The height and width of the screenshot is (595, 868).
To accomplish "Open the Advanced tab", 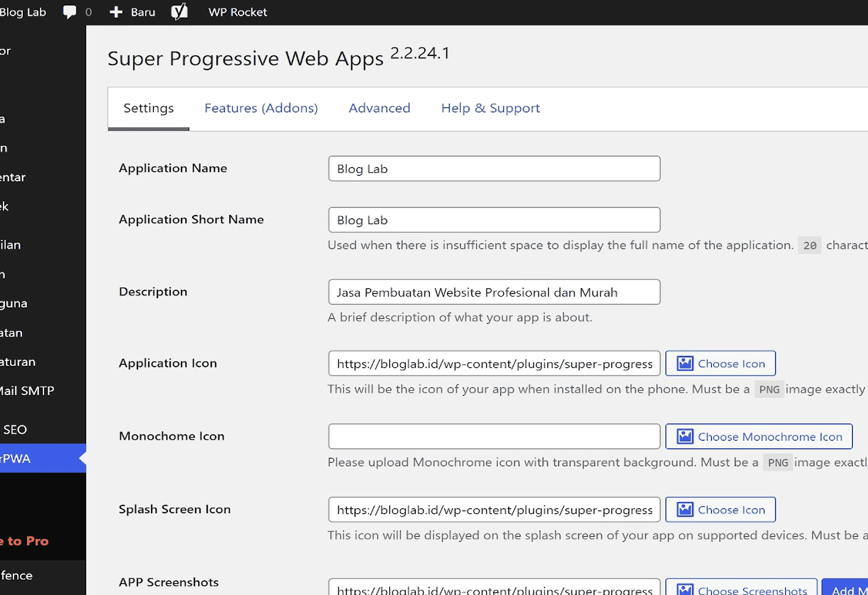I will (379, 108).
